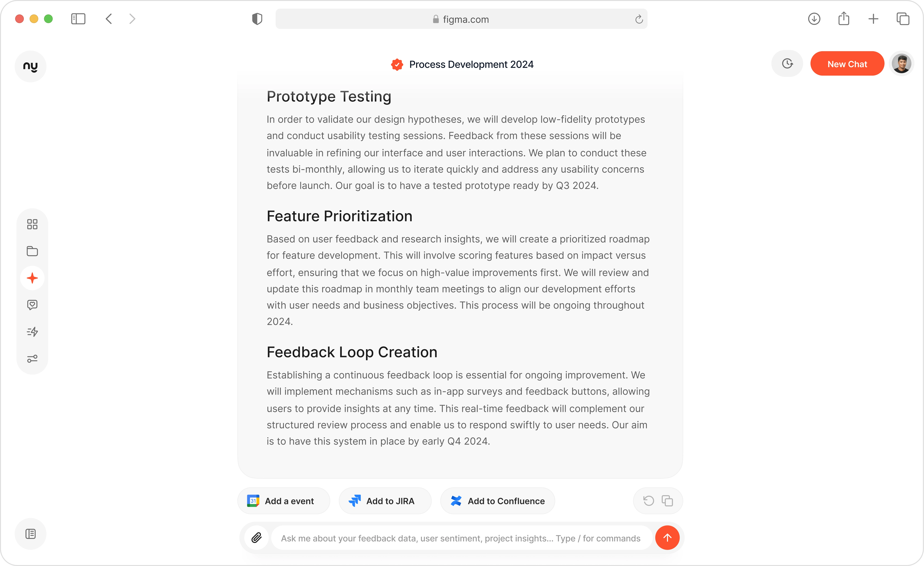Regenerate the response with the retry icon
The width and height of the screenshot is (924, 566).
pyautogui.click(x=648, y=501)
